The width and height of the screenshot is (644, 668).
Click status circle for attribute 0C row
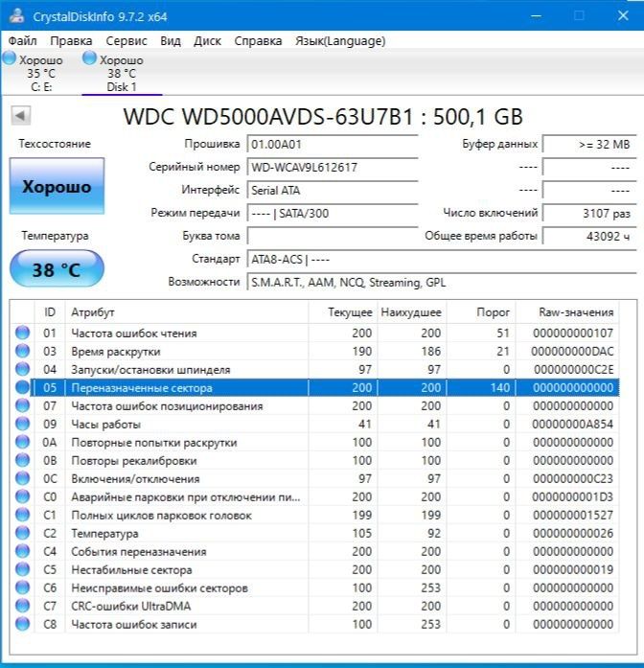point(22,478)
